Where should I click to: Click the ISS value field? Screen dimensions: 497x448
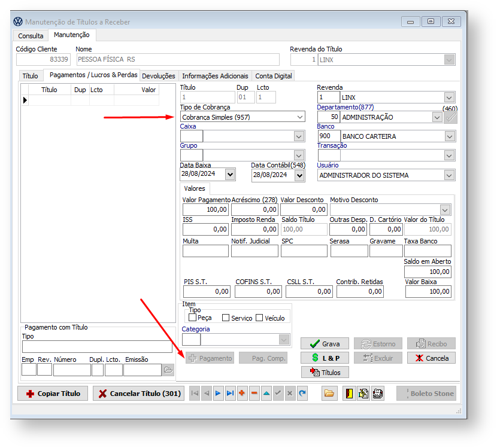point(205,229)
